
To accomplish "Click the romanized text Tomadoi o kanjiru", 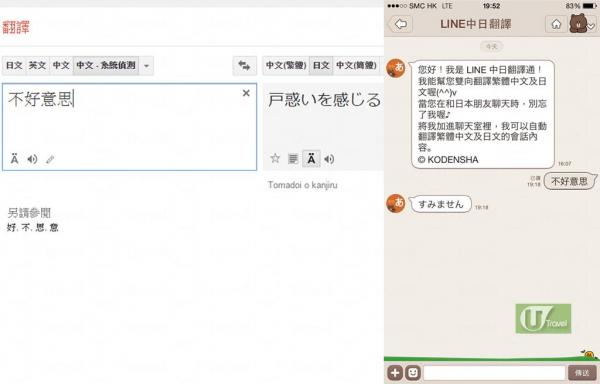I will [302, 185].
